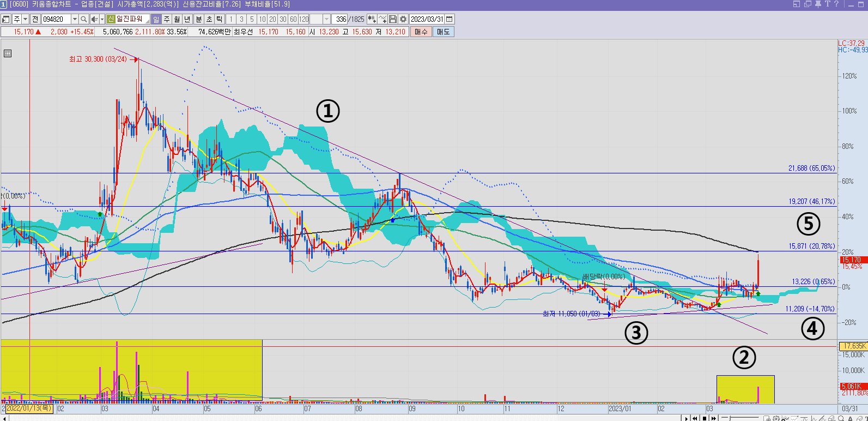The width and height of the screenshot is (868, 421).
Task: Open the chart settings gear icon
Action: point(403,19)
